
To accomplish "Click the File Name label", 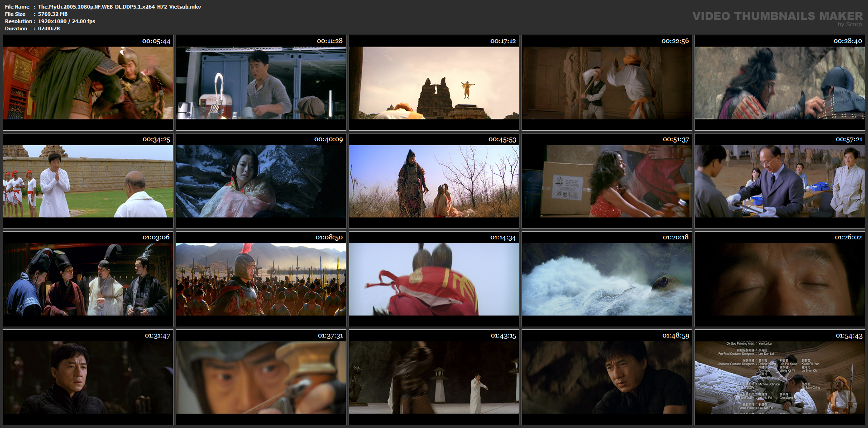I will pos(17,7).
